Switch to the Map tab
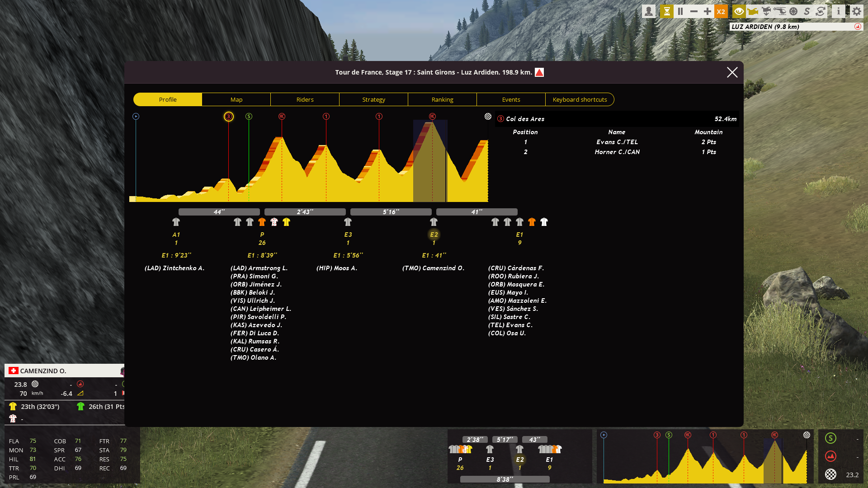 click(236, 99)
